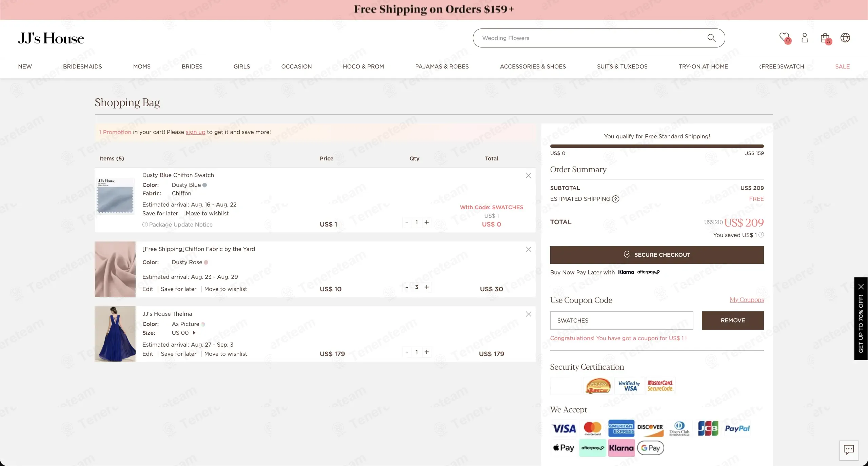Decrease quantity of Chiffon Fabric by the Yard
Screen dimensions: 868x466
(x=407, y=287)
